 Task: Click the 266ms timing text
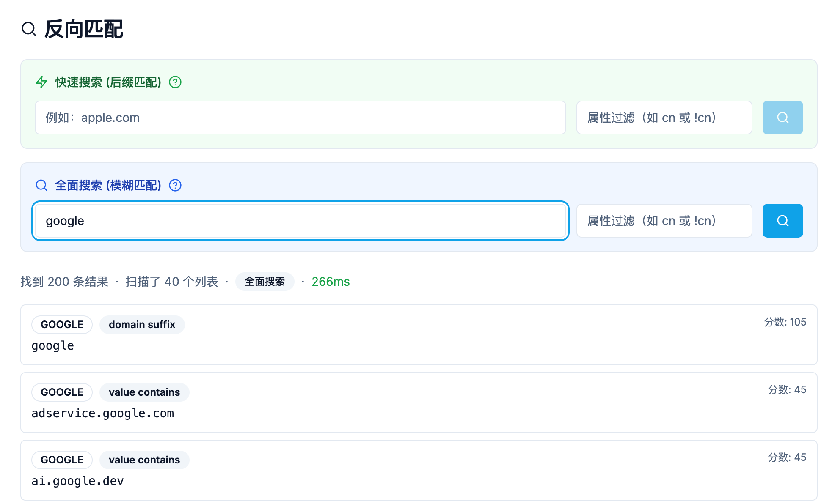(331, 282)
